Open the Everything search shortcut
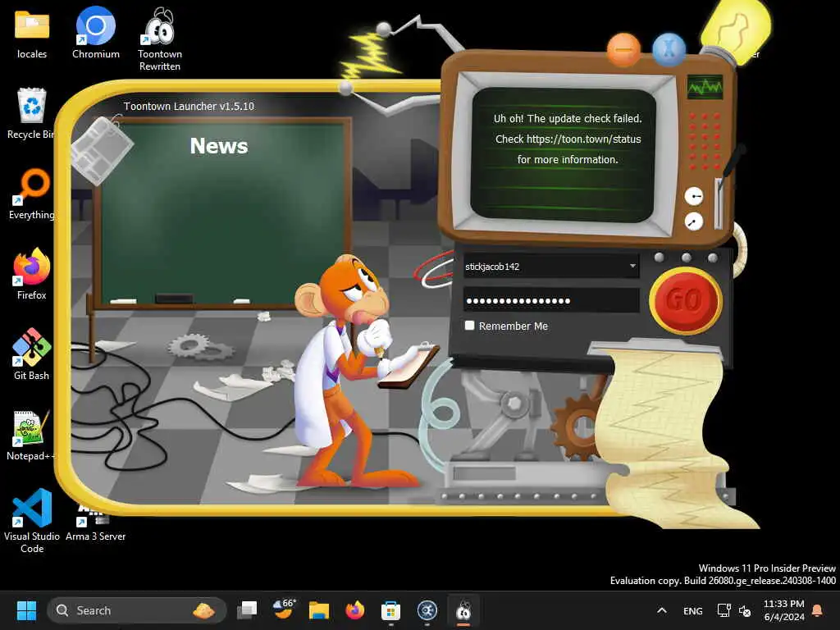 (32, 194)
